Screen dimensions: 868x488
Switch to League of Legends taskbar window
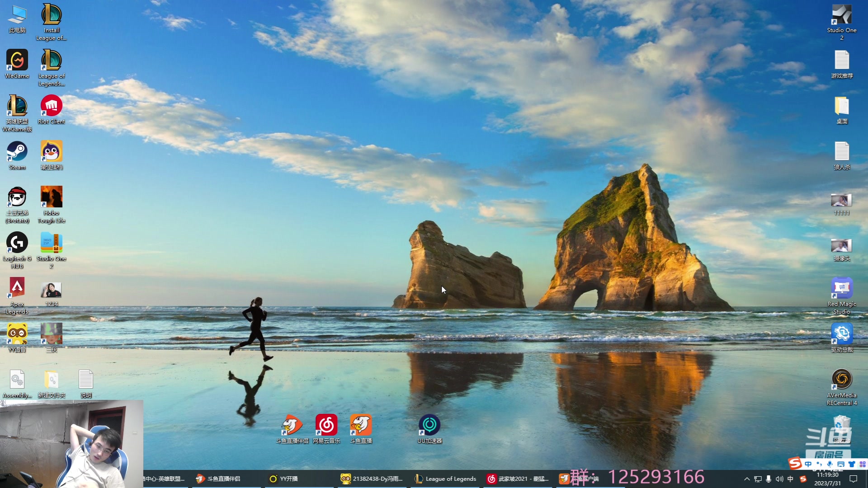tap(446, 479)
